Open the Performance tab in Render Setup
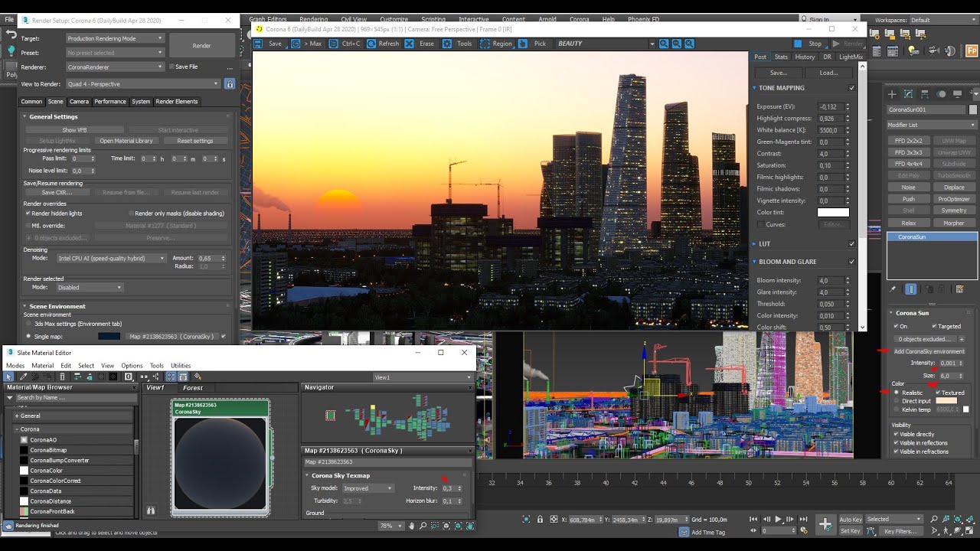980x551 pixels. pos(110,101)
